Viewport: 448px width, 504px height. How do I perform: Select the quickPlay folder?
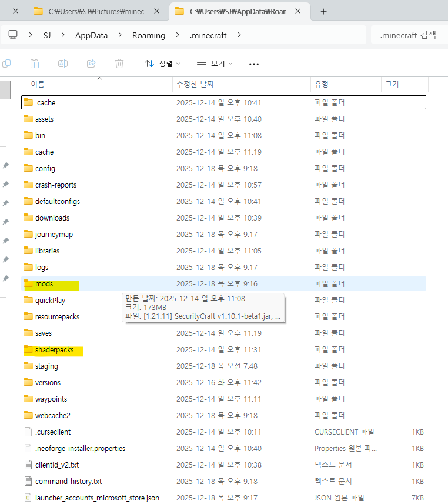pos(51,300)
